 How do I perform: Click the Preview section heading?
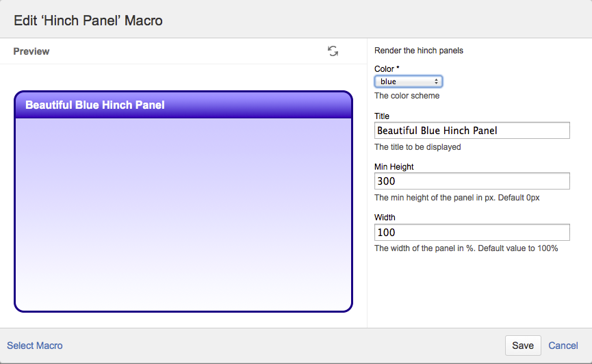pos(31,51)
